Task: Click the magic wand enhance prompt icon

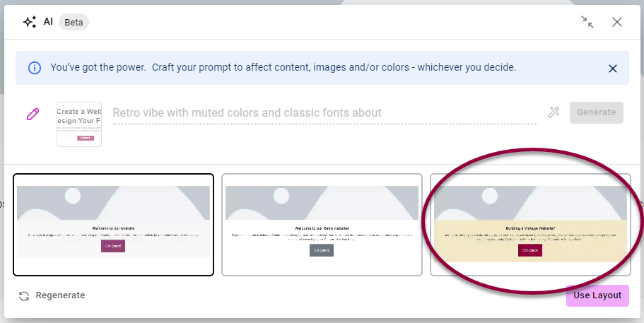Action: 554,112
